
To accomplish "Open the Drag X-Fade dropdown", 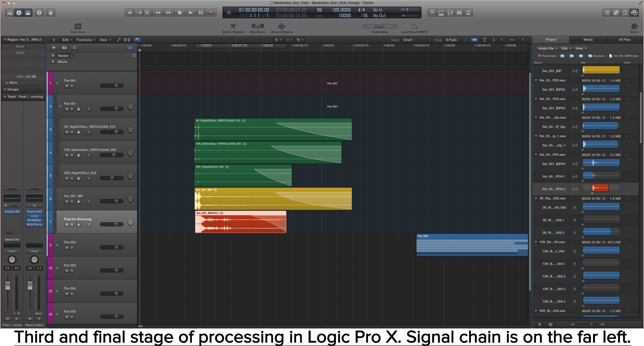I will point(456,40).
